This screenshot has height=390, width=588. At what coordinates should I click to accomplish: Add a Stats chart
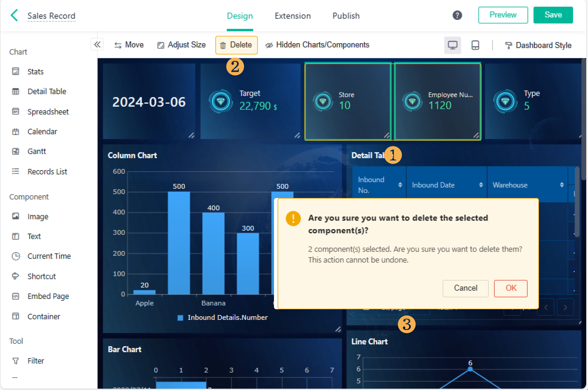click(x=28, y=72)
